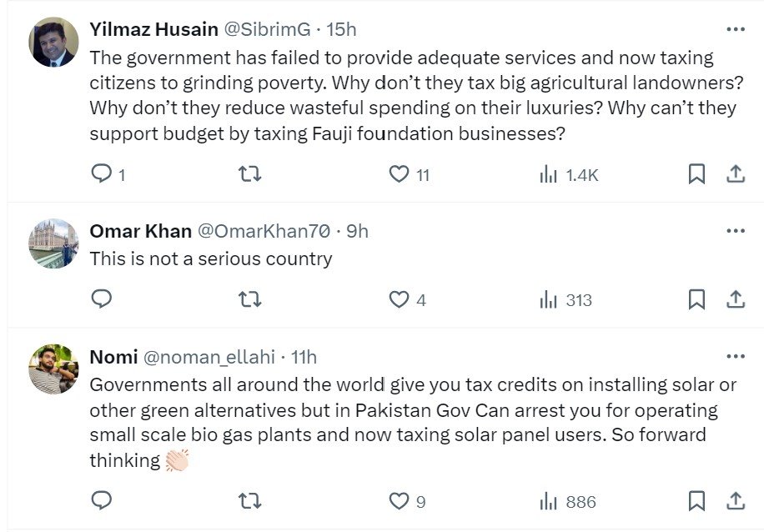Image resolution: width=764 pixels, height=532 pixels.
Task: Like Yilmaz Husain's tweet
Action: tap(400, 174)
